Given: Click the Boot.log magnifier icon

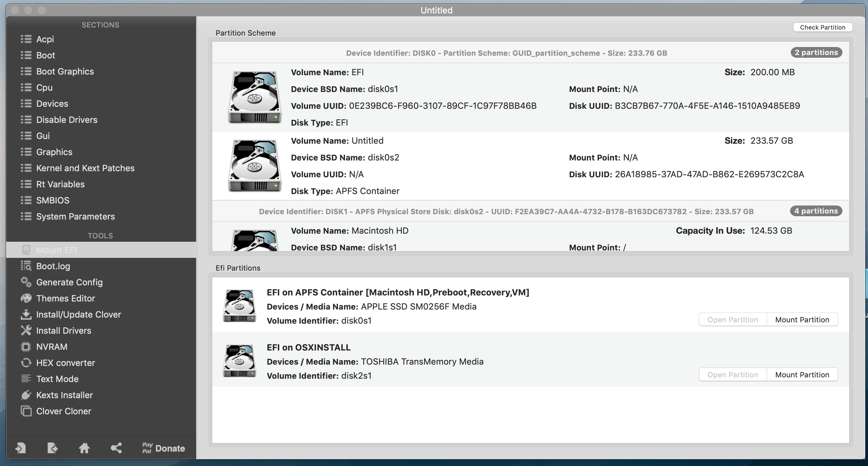Looking at the screenshot, I should coord(26,266).
